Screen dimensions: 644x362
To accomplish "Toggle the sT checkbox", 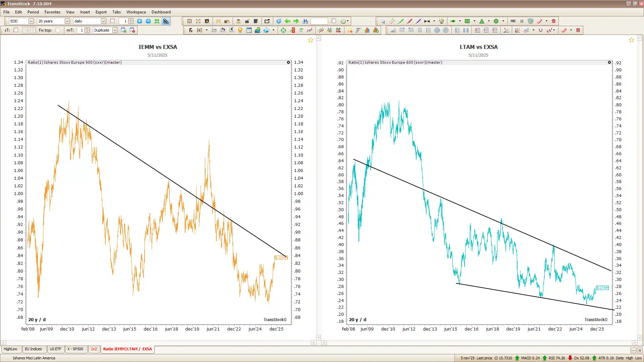I will (x=16, y=30).
